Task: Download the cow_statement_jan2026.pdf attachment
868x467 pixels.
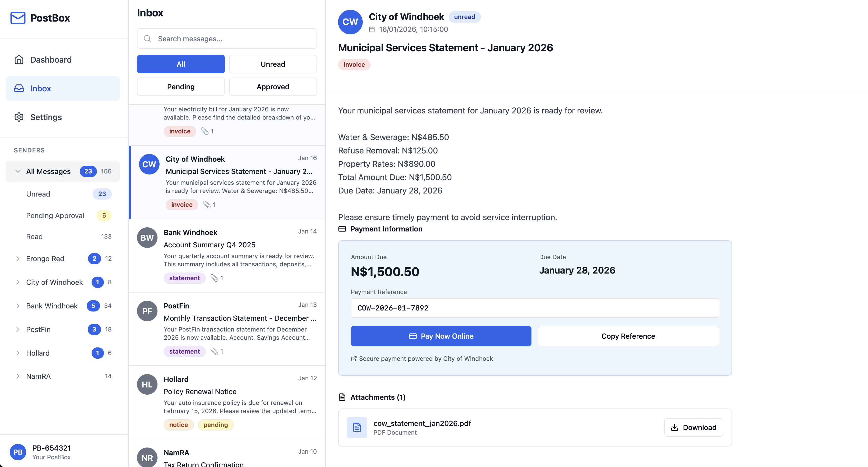Action: point(693,427)
